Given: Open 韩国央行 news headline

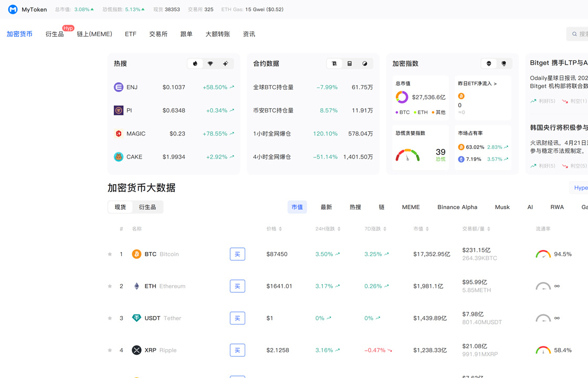Looking at the screenshot, I should point(559,128).
